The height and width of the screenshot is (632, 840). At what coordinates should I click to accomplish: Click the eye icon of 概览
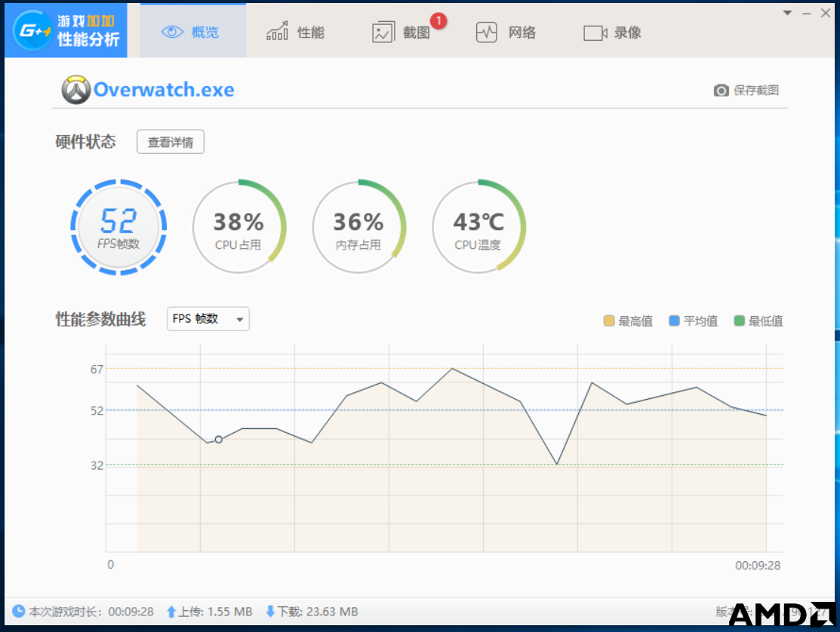click(x=172, y=32)
